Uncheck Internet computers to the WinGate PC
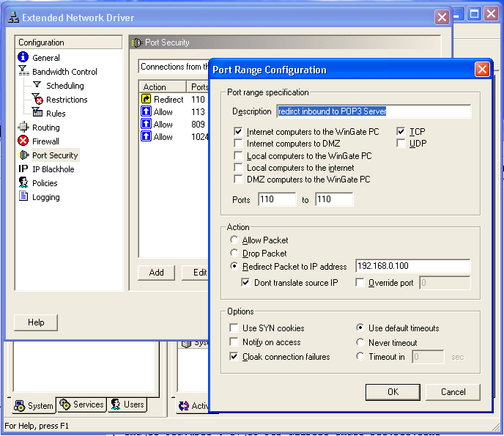504x436 pixels. [x=238, y=131]
